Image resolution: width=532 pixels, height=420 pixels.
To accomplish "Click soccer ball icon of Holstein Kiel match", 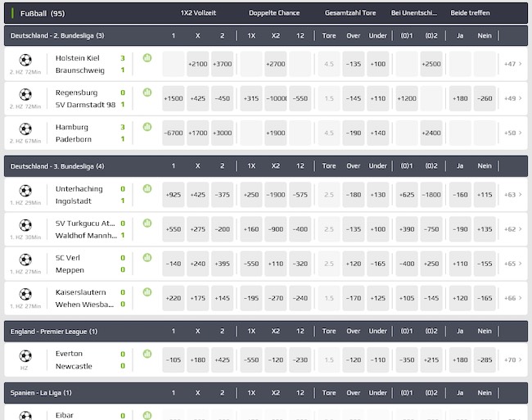I will tap(25, 60).
